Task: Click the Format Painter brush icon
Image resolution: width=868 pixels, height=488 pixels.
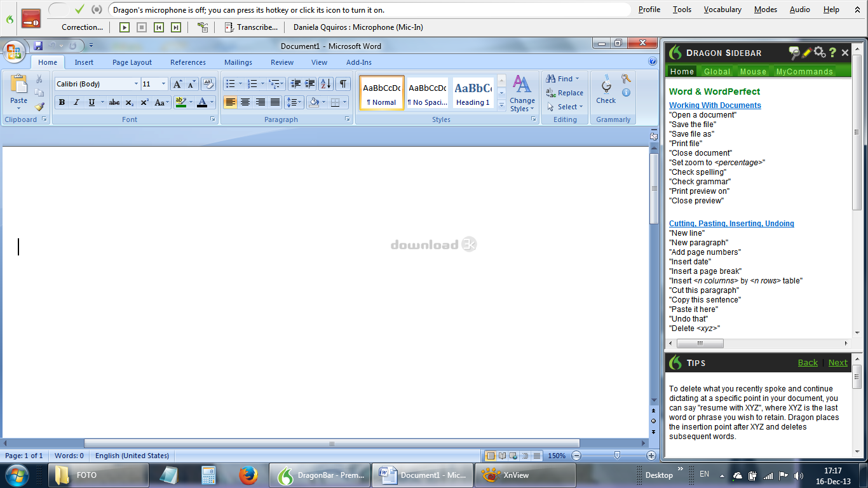Action: pos(39,107)
